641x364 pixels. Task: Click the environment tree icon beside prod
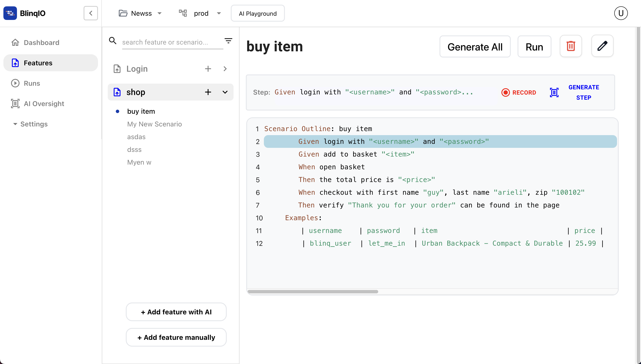(183, 13)
